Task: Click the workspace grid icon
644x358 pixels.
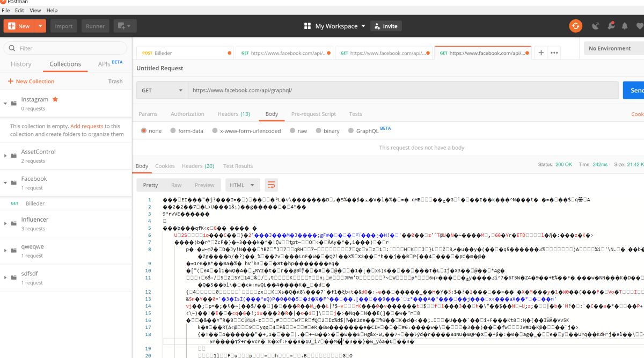Action: [x=308, y=26]
